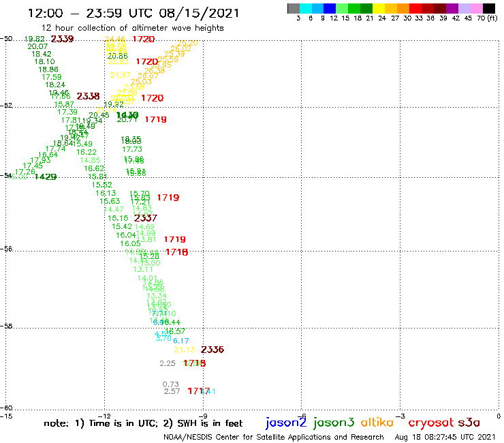Image resolution: width=504 pixels, height=443 pixels.
Task: Click the NOAA/NESDIS Center credit line
Action: pyautogui.click(x=274, y=438)
